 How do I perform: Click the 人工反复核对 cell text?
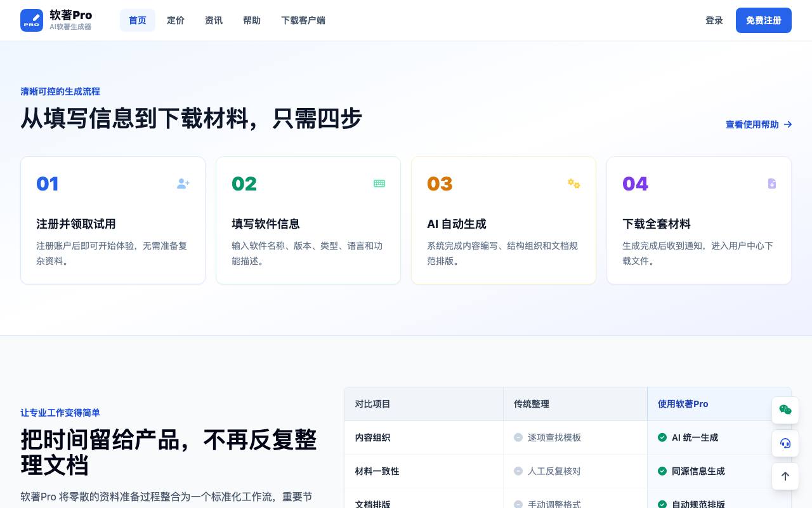[x=554, y=471]
